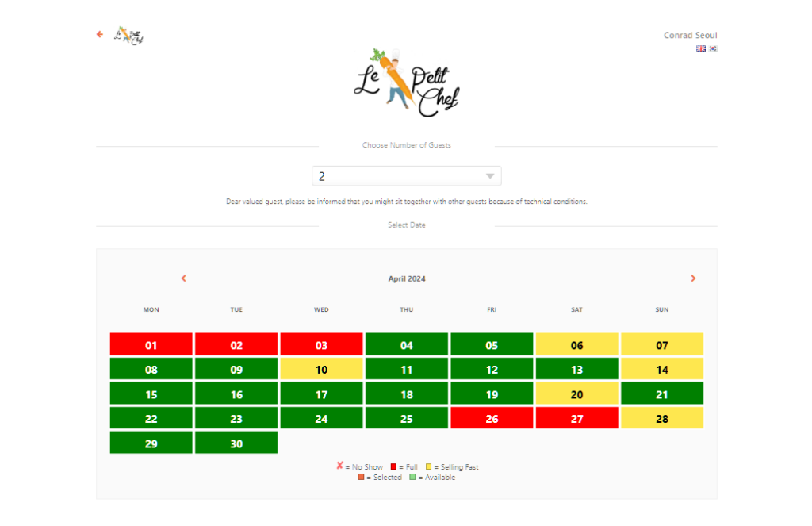Book Friday April 19
The width and height of the screenshot is (812, 526).
(x=492, y=394)
